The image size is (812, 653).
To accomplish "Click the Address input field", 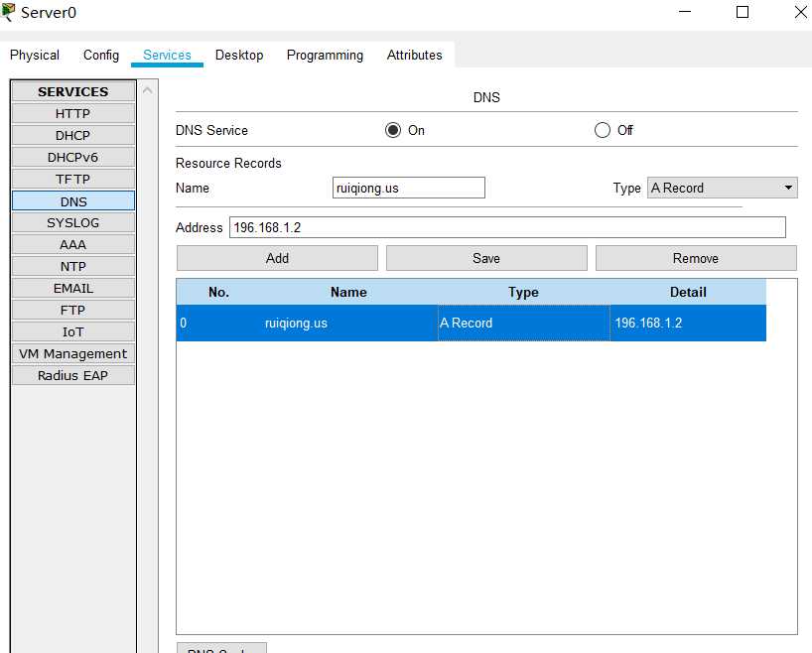I will coord(507,227).
